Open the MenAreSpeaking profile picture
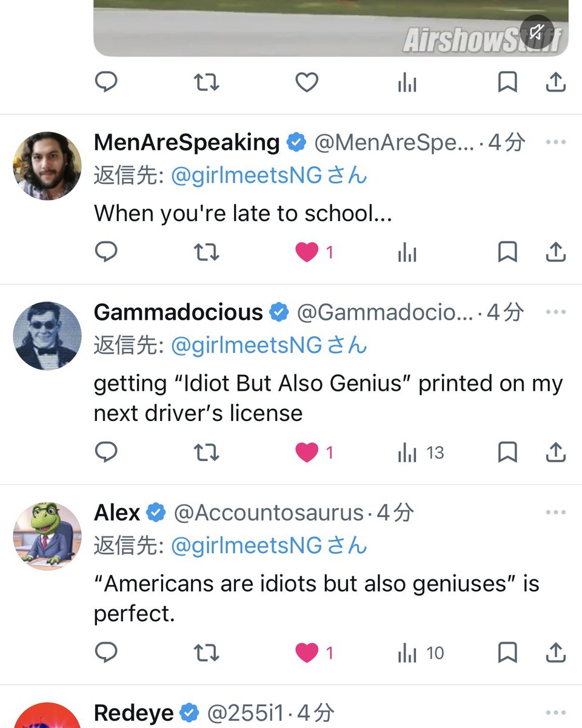The width and height of the screenshot is (582, 728). (x=47, y=166)
